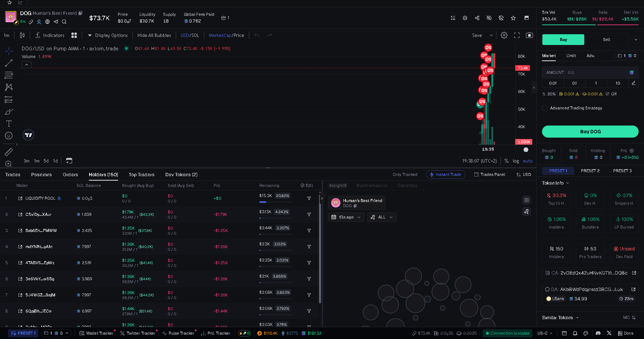Open the chart layout grid selector
The height and width of the screenshot is (339, 644).
coord(75,35)
